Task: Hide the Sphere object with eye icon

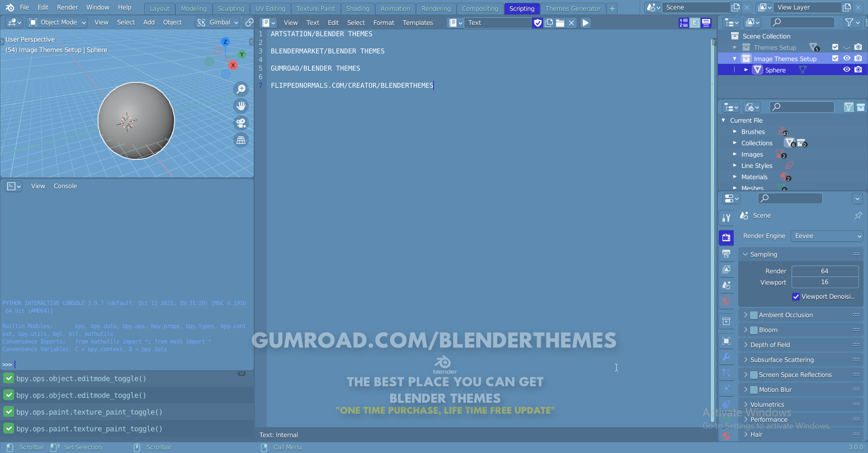Action: (x=847, y=70)
